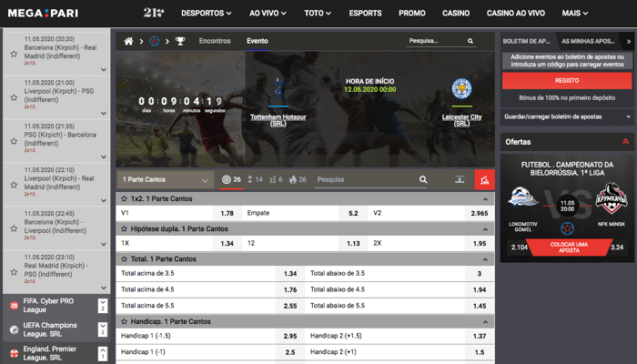Click the red statistics chart button
This screenshot has width=637, height=364.
point(485,179)
